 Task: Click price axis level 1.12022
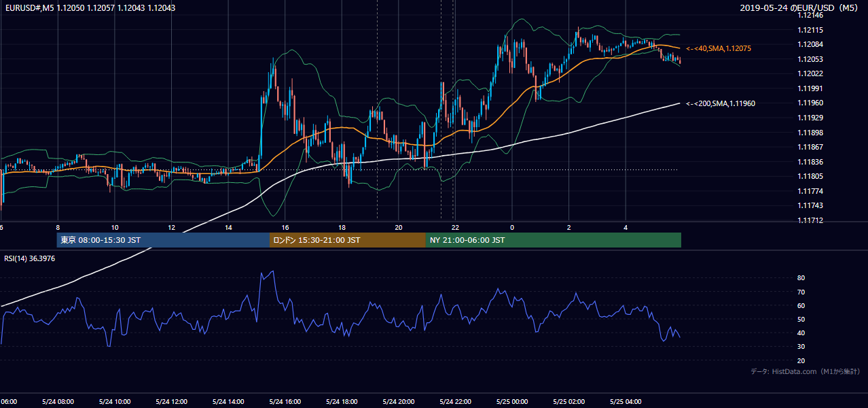811,74
